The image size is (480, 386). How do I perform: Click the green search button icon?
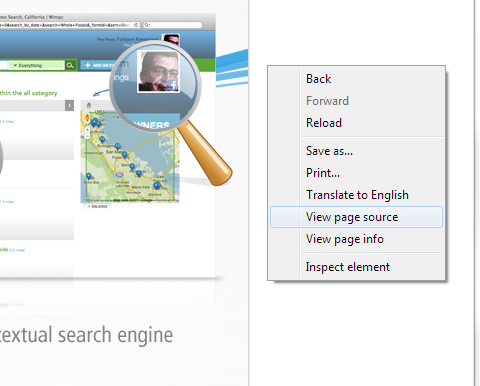pos(70,65)
